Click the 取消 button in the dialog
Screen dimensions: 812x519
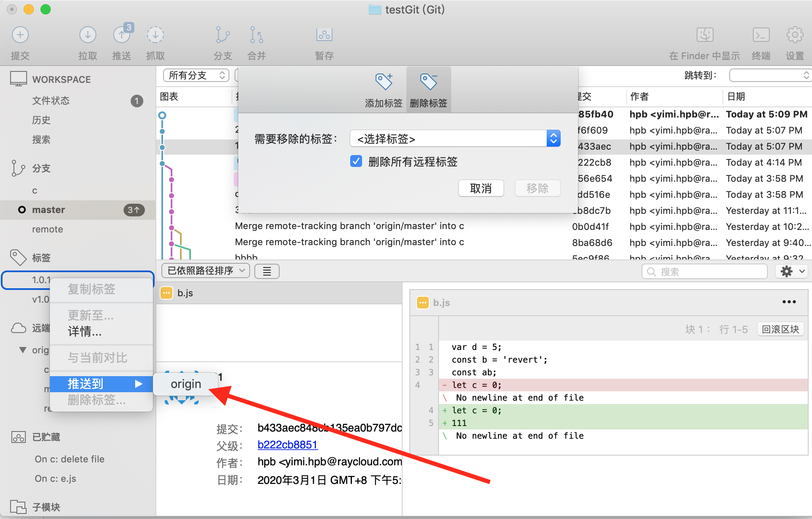[x=481, y=188]
